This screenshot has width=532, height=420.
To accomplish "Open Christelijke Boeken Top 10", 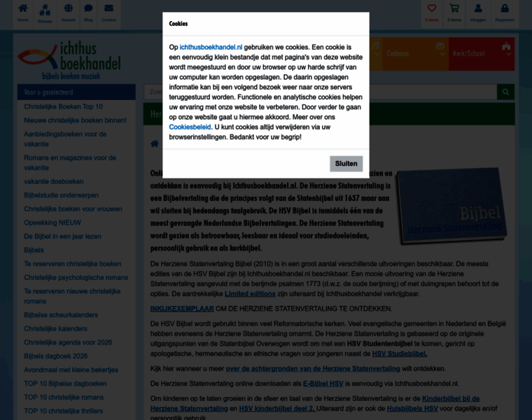I will [x=64, y=106].
